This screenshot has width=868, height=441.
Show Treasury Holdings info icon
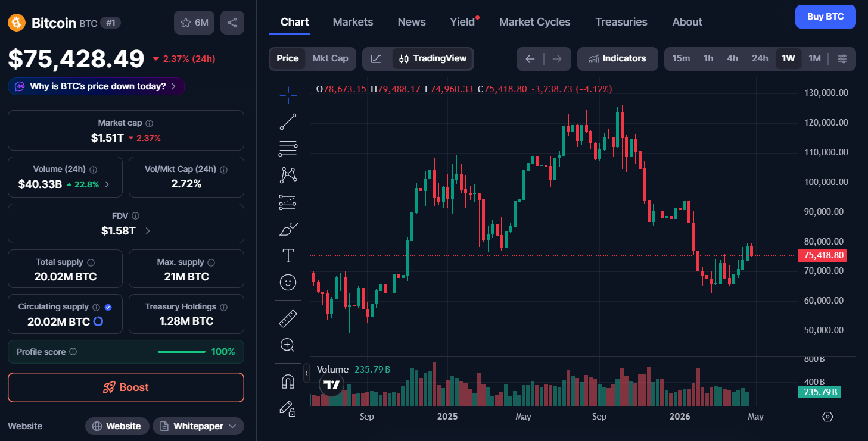224,307
